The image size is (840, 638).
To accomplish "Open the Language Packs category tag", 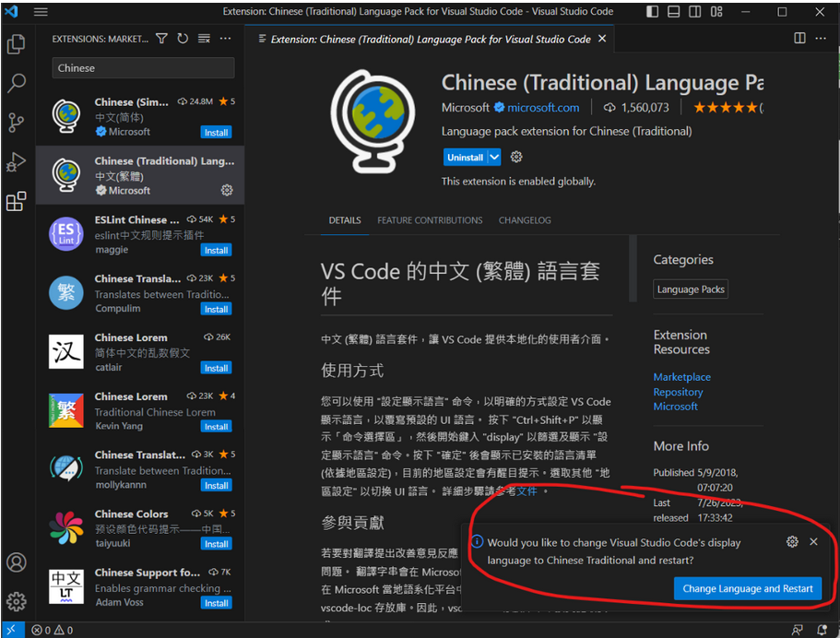I will 691,289.
